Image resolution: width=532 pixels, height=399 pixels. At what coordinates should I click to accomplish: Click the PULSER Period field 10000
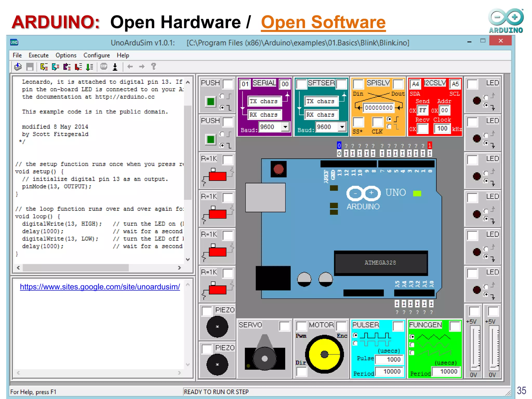click(390, 371)
